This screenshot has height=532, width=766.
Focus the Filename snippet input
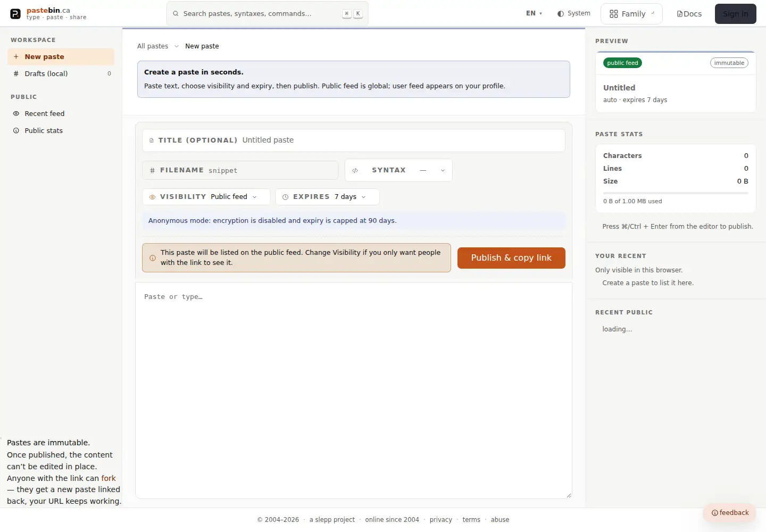tap(240, 170)
